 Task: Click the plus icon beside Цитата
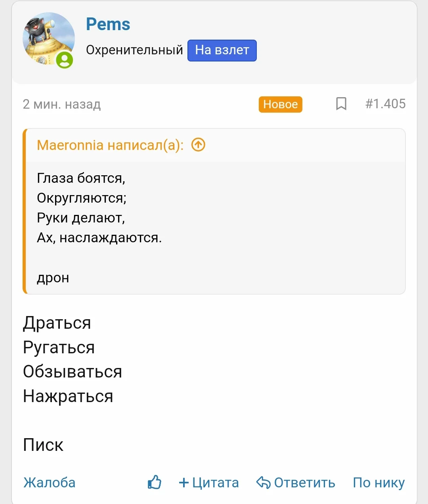(x=183, y=482)
